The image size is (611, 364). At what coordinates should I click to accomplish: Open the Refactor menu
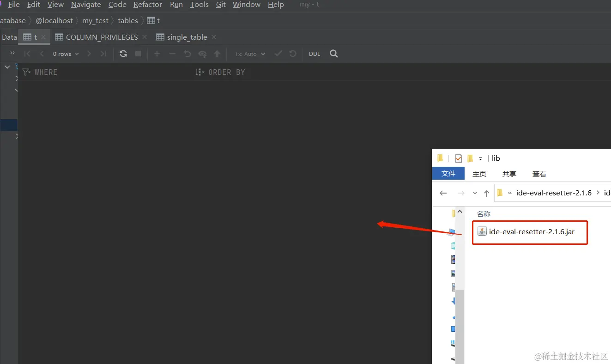(x=148, y=5)
